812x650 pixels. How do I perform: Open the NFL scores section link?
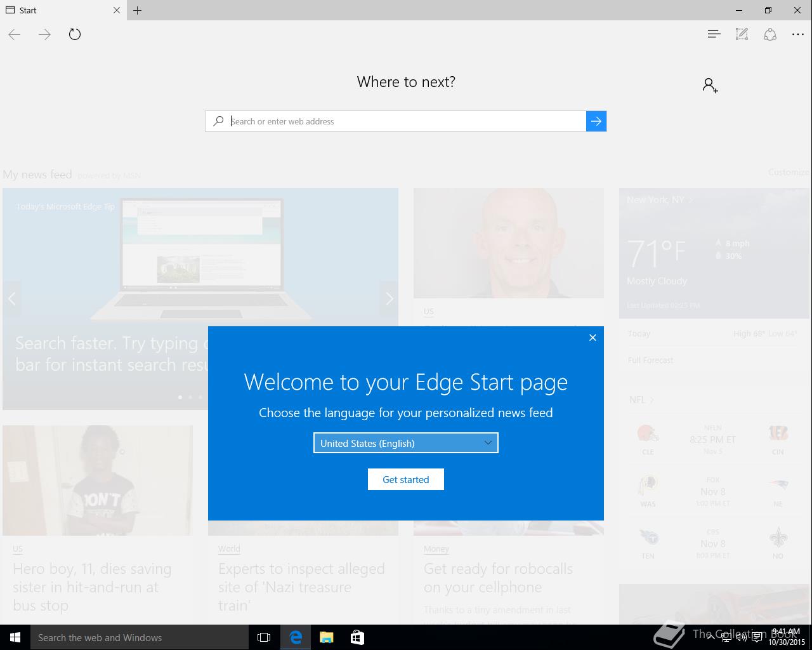(641, 399)
